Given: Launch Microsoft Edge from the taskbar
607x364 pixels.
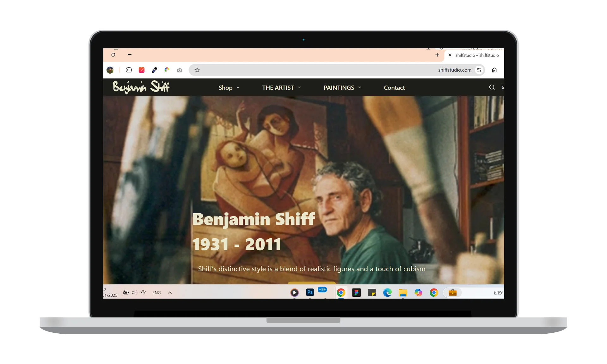Looking at the screenshot, I should pyautogui.click(x=387, y=293).
